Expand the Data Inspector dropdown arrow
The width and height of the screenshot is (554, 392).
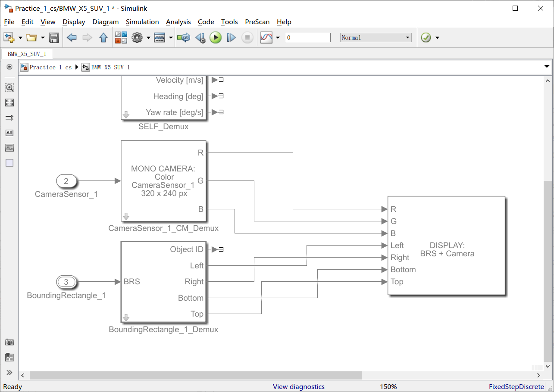(278, 38)
